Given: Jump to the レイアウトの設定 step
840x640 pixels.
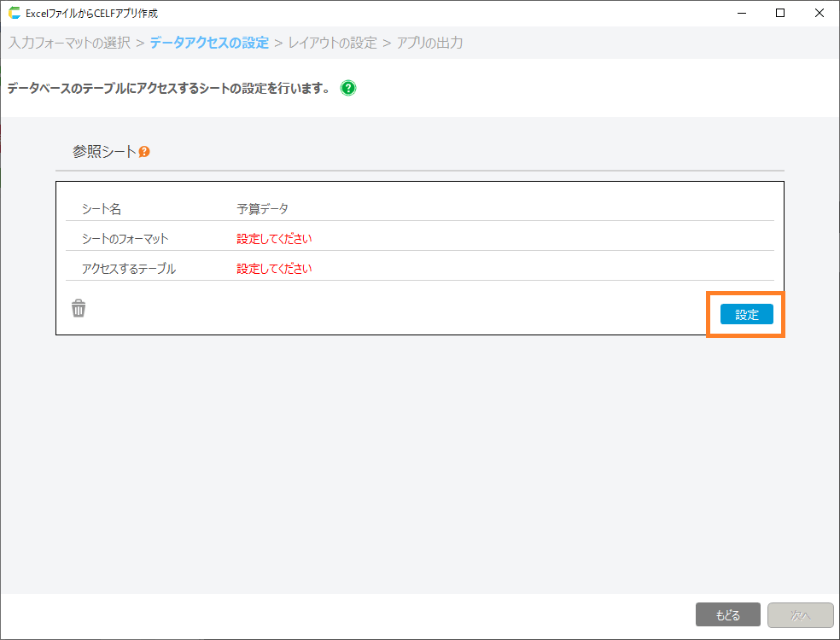Looking at the screenshot, I should 332,43.
